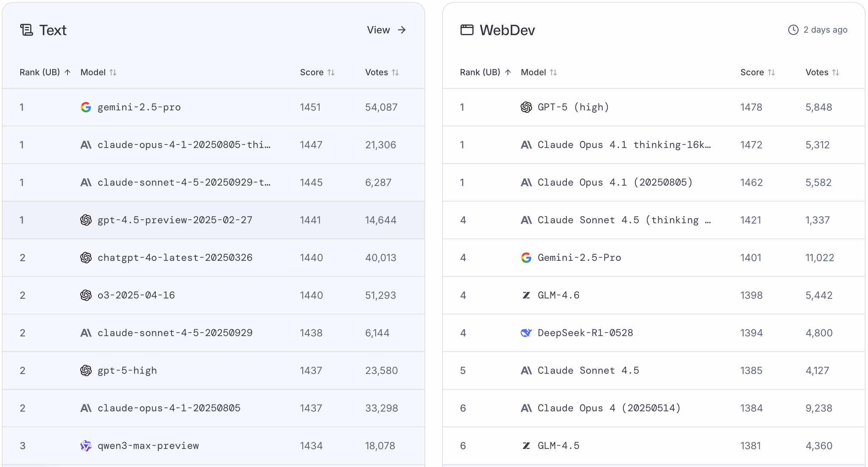Click the Anthropic logo beside Claude Opus 4 (20250514)
868x467 pixels.
pos(526,408)
